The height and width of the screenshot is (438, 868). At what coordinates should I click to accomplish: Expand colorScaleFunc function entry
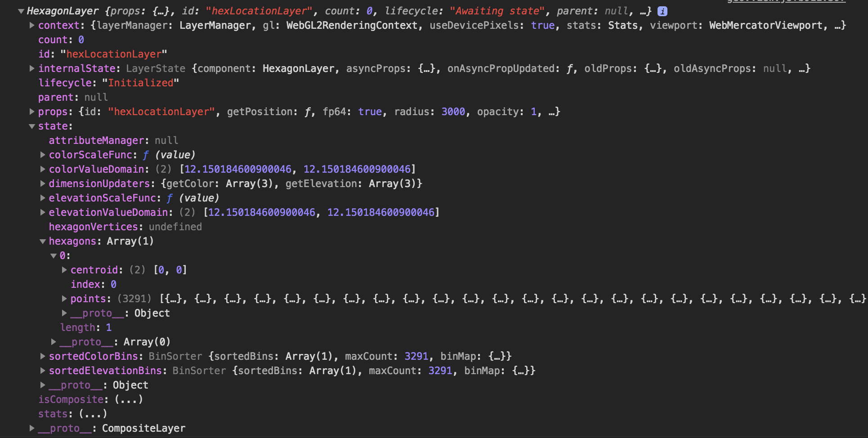click(x=43, y=155)
